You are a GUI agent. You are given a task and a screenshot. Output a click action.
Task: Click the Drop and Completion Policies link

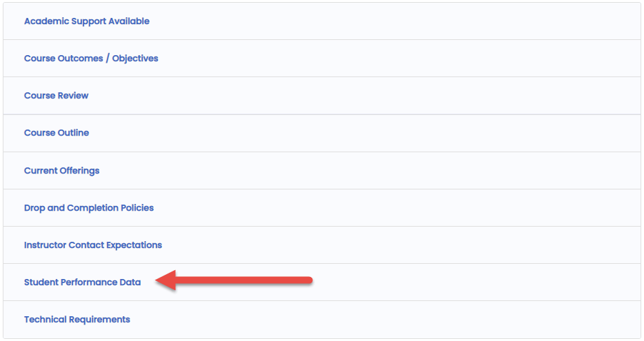pyautogui.click(x=88, y=208)
